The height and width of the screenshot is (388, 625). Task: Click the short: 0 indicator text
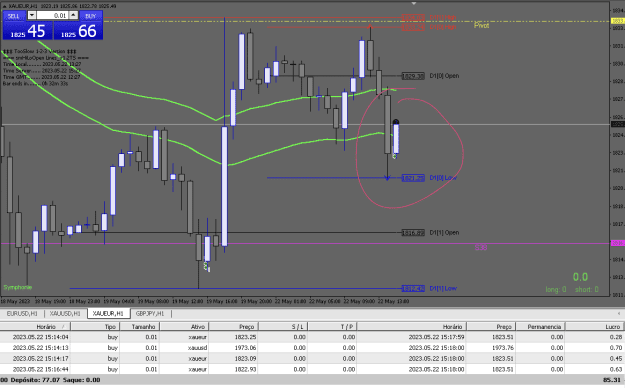[586, 290]
